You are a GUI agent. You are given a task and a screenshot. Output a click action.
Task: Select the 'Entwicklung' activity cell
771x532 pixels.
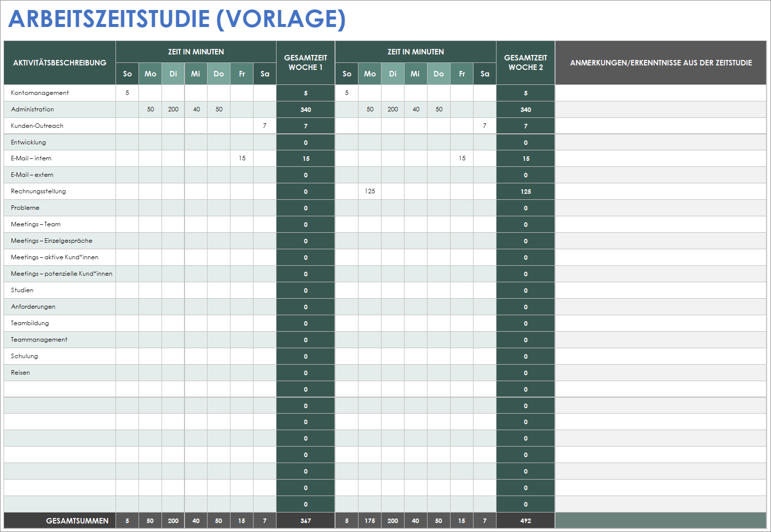[60, 142]
